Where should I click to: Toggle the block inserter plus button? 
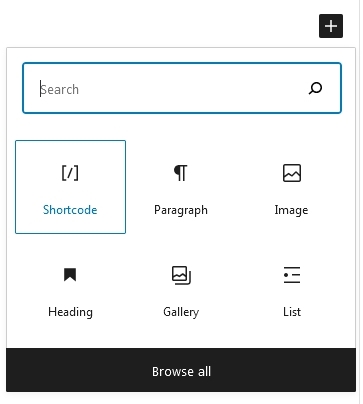click(x=331, y=26)
